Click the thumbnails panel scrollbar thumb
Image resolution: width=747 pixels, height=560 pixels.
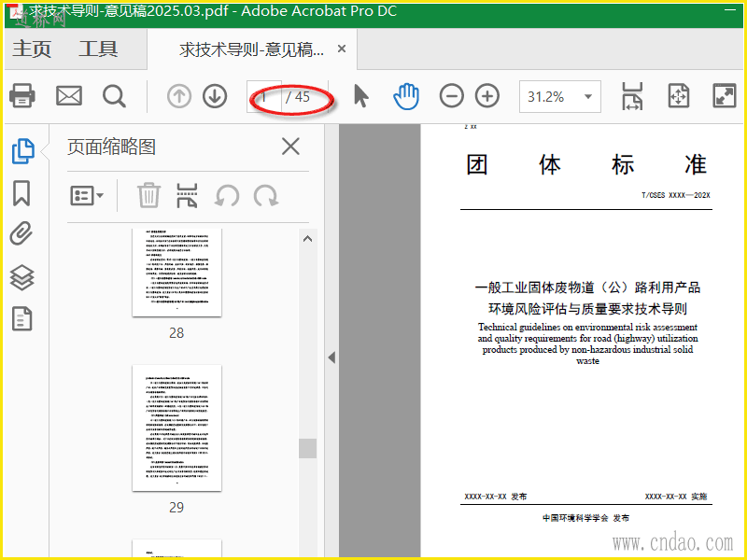tap(308, 448)
